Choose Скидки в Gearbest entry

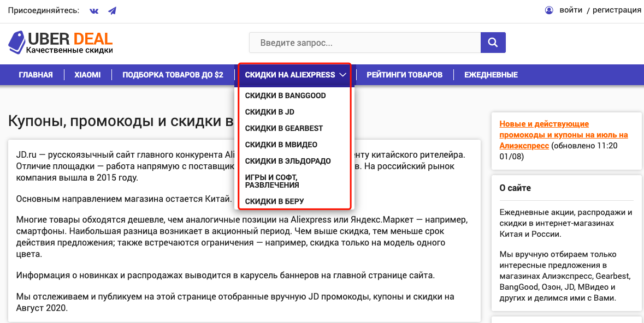click(284, 128)
